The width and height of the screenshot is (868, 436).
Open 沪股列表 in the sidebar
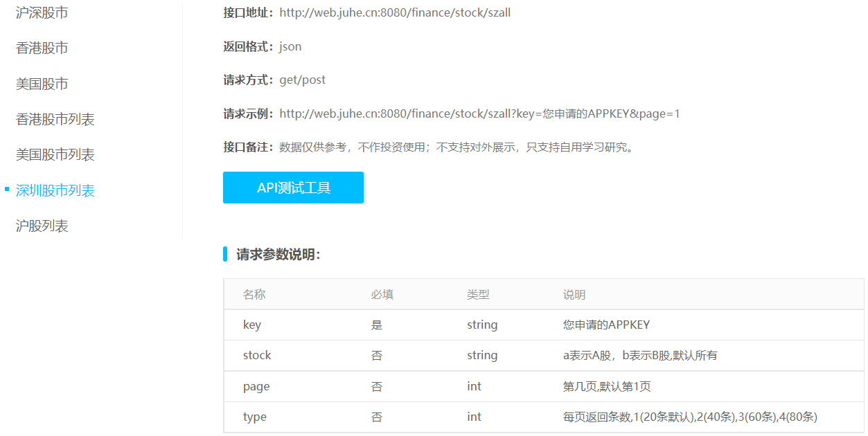click(42, 226)
